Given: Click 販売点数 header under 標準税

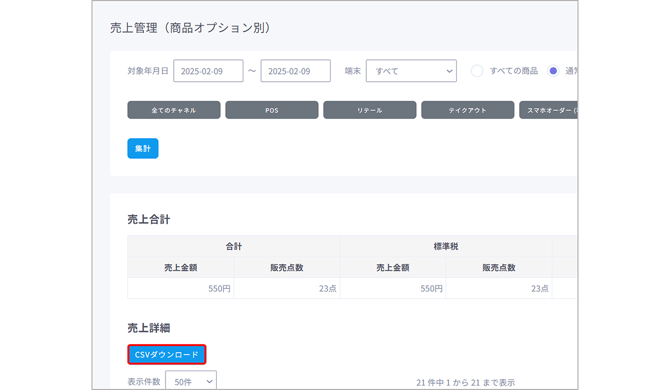Looking at the screenshot, I should pos(499,267).
